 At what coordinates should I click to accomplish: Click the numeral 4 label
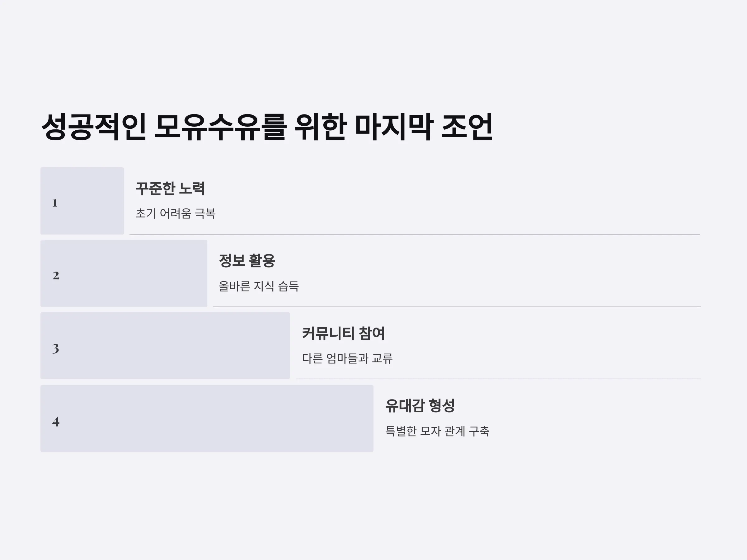56,422
